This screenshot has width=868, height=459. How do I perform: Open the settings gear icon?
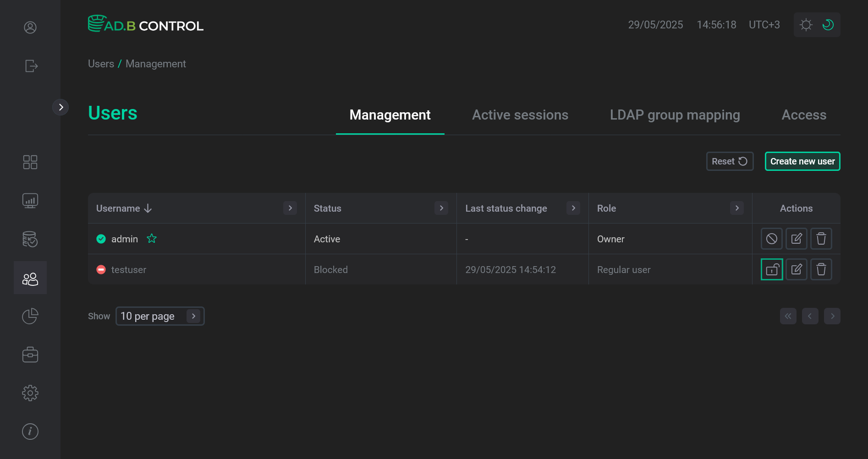point(30,393)
